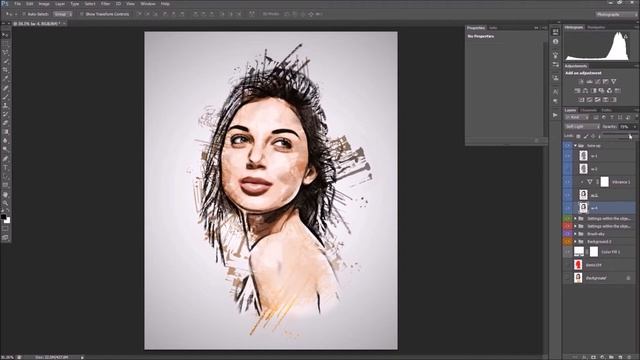
Task: Expand the orange-labeled Background 2 group
Action: coord(576,242)
